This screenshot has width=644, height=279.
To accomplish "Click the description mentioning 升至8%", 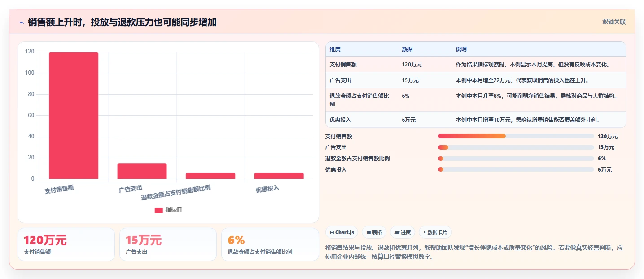I will pos(536,96).
